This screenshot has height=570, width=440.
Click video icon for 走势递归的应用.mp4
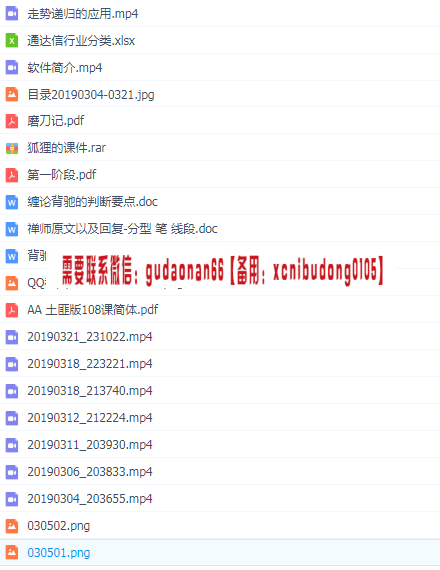[12, 13]
